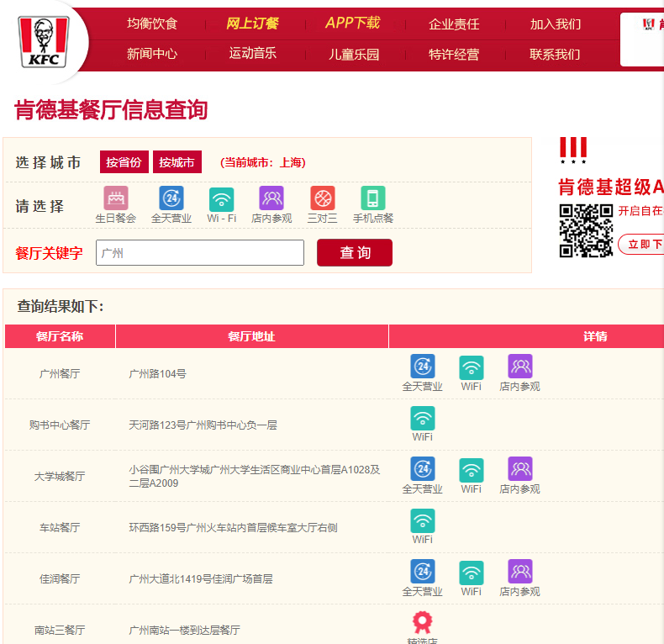664x644 pixels.
Task: Select the 三对三 basketball filter icon
Action: coord(323,198)
